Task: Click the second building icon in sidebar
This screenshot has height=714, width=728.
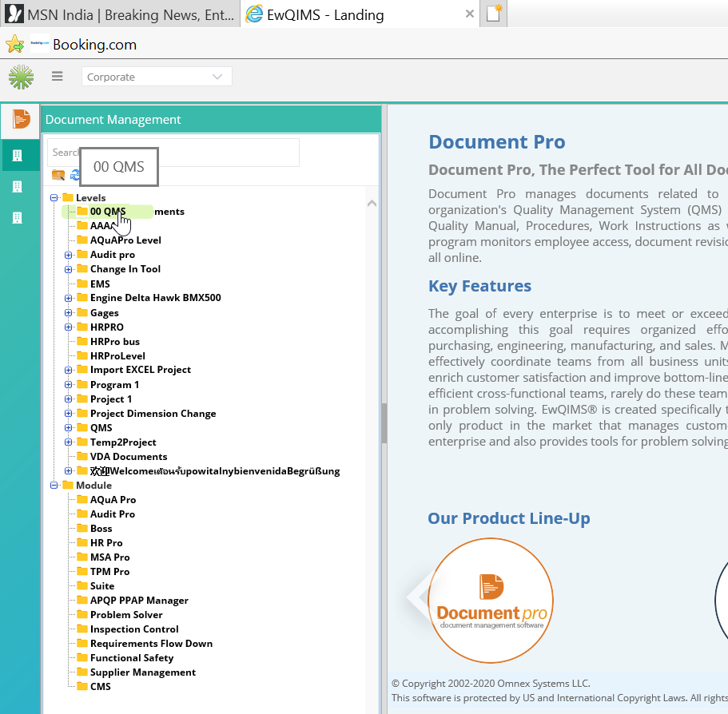Action: coord(17,187)
